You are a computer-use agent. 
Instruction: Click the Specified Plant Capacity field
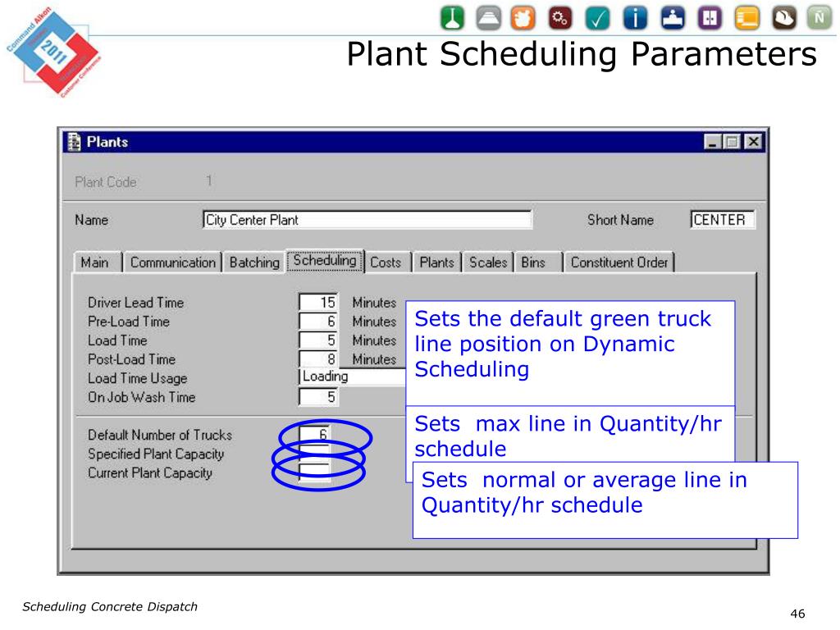pos(314,453)
